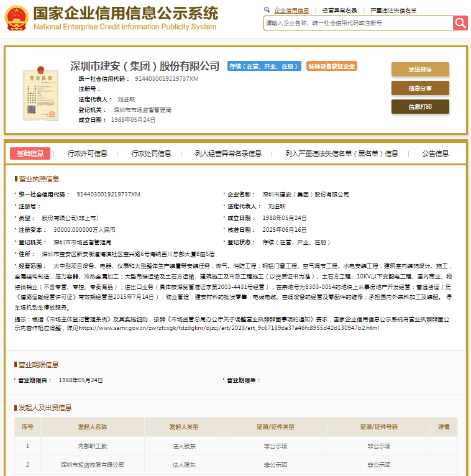471x476 pixels.
Task: Open the 列入严重违法失信名单（黑名单）信息 tab
Action: (x=342, y=153)
